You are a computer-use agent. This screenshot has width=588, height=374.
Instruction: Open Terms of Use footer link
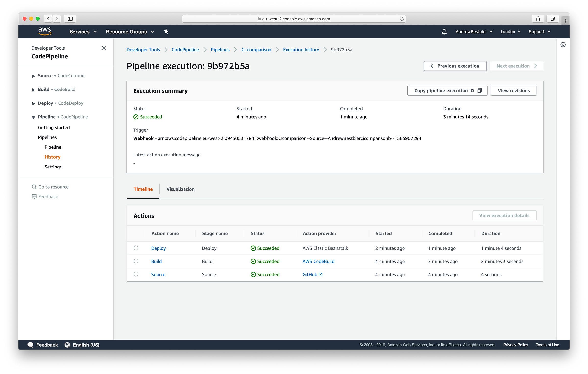pos(547,345)
